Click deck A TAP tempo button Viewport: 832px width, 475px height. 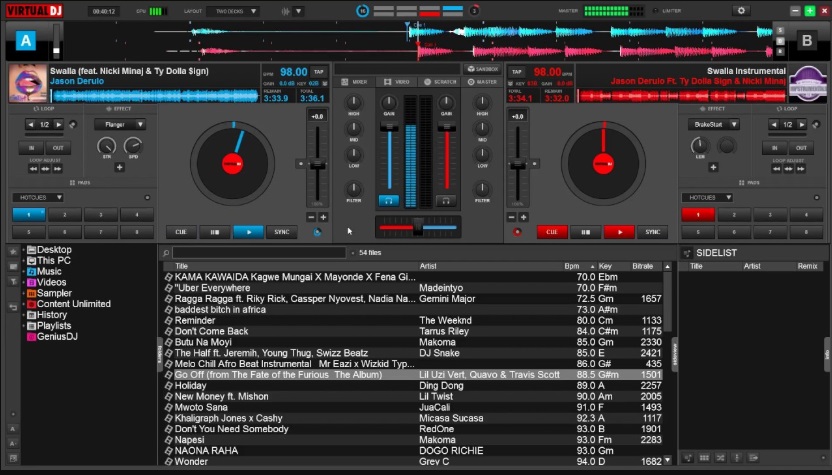click(318, 72)
